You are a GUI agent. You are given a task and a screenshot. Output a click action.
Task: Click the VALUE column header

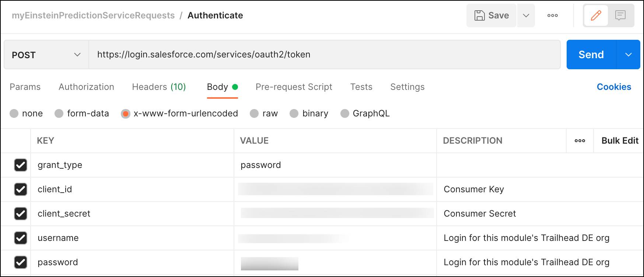click(254, 141)
